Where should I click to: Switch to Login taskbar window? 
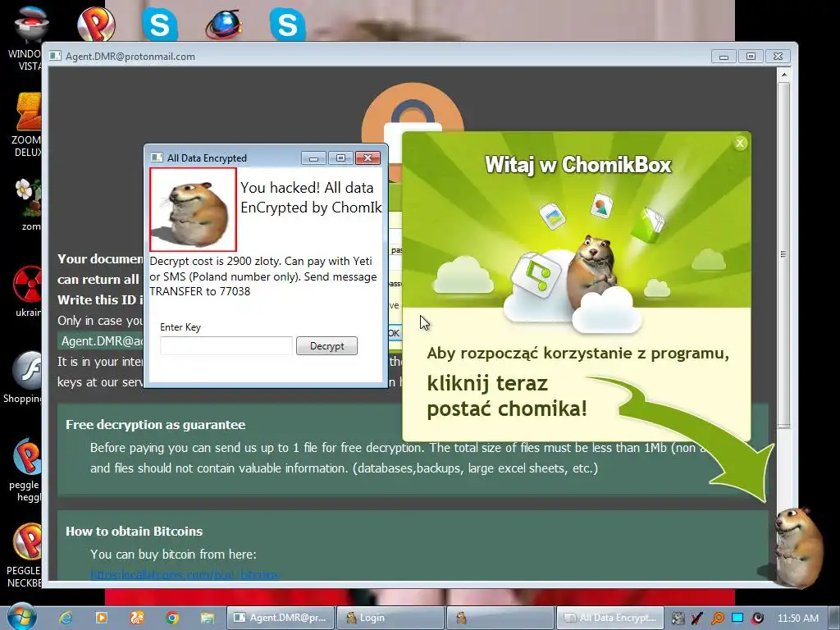click(390, 618)
